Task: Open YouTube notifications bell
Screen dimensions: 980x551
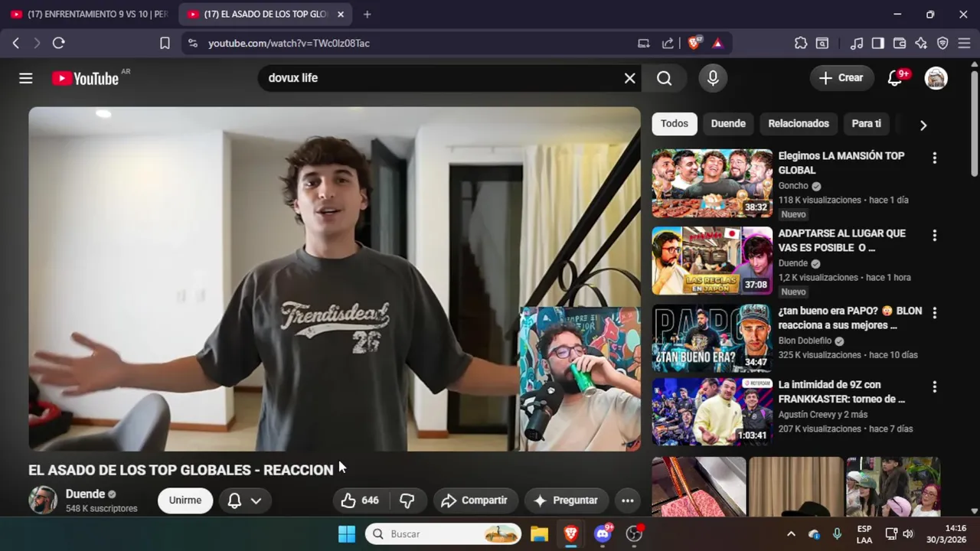Action: (894, 78)
